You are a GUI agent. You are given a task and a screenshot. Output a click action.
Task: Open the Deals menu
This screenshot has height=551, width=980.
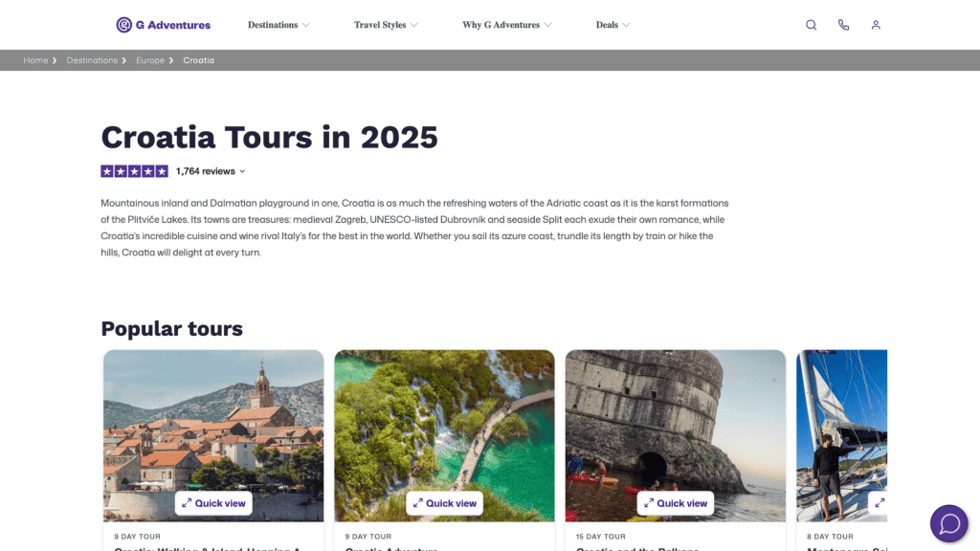pos(612,25)
